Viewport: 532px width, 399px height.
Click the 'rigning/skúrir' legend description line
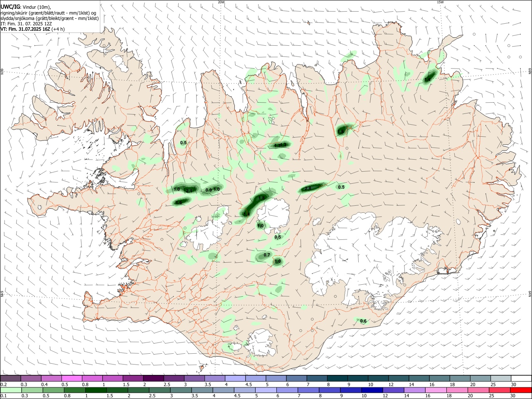[x=48, y=13]
